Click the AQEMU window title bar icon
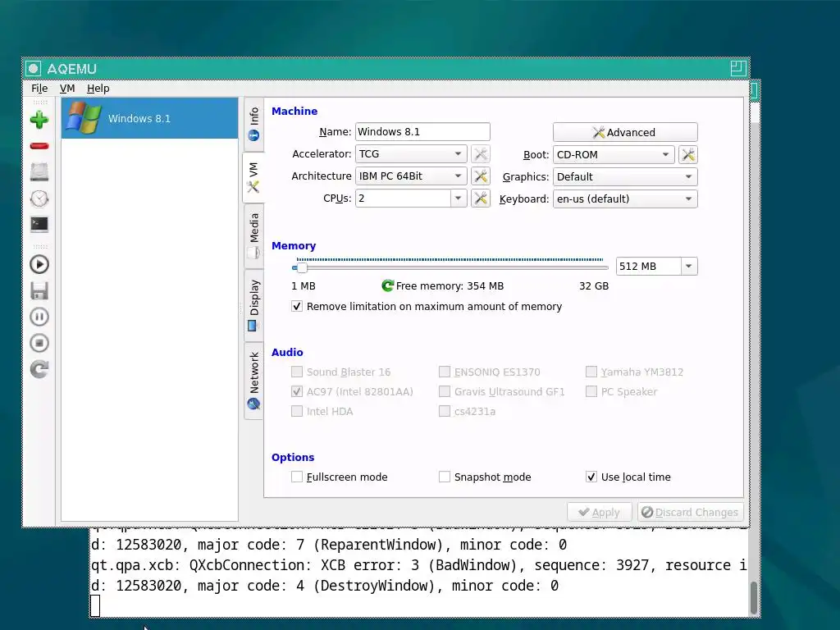 [33, 69]
